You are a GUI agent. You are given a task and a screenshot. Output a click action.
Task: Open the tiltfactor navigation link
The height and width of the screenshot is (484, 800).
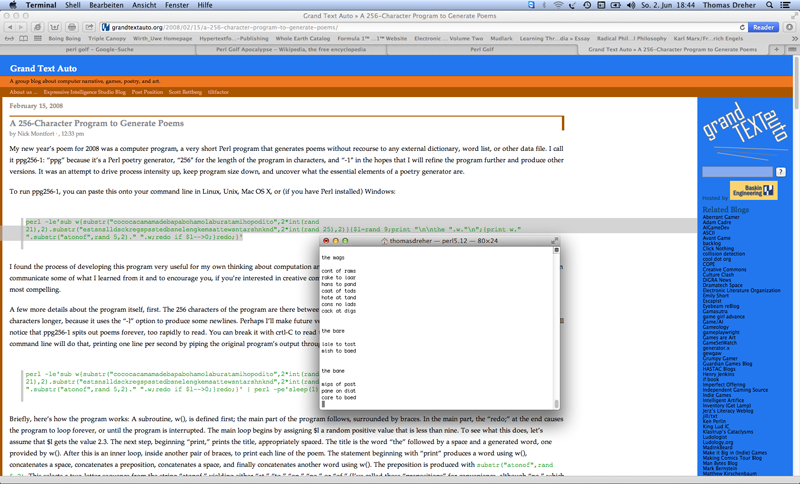218,92
